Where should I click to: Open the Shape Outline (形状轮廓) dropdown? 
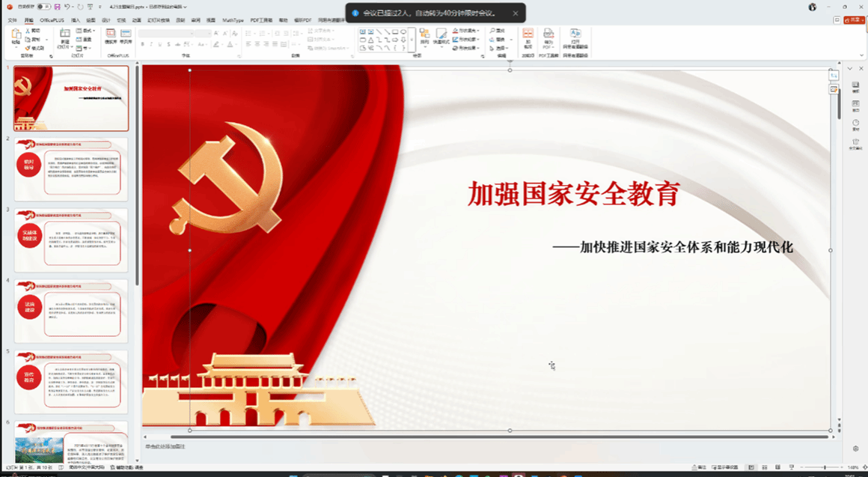pyautogui.click(x=465, y=40)
